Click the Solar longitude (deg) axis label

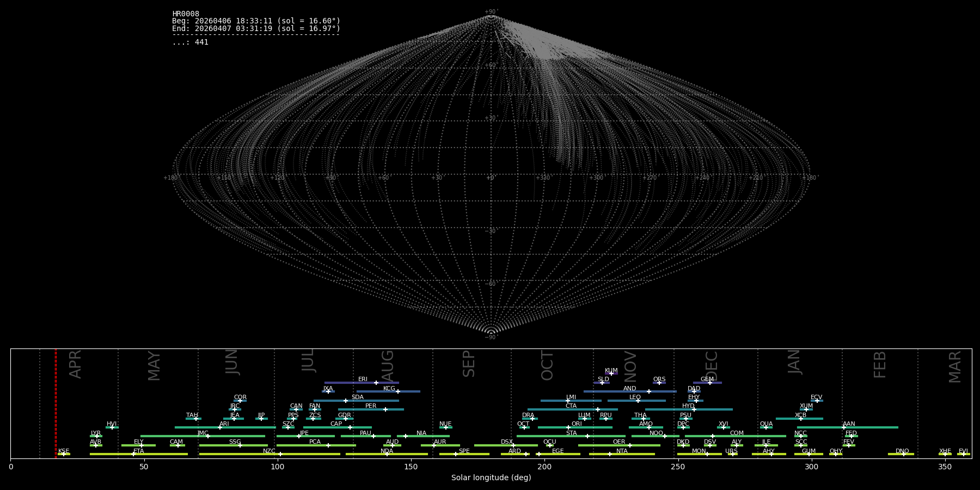coord(491,477)
